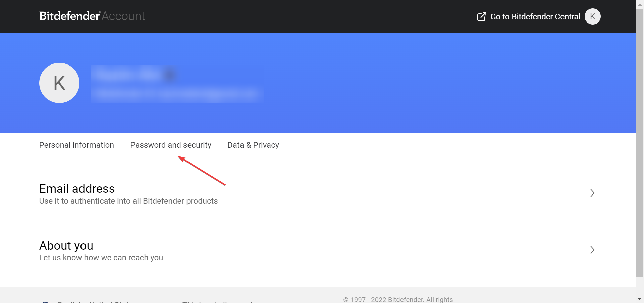644x303 pixels.
Task: Open the Password and security tab
Action: coord(171,145)
